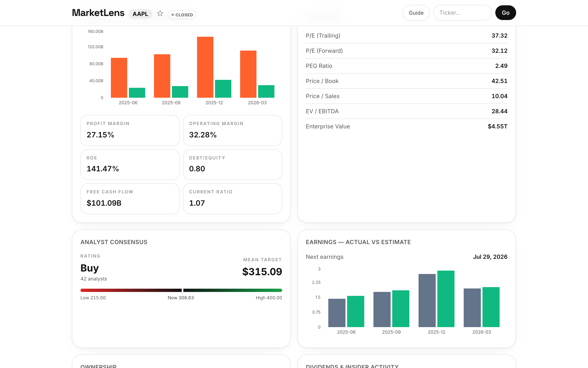588x368 pixels.
Task: Select the 42 analysts label
Action: click(x=94, y=279)
